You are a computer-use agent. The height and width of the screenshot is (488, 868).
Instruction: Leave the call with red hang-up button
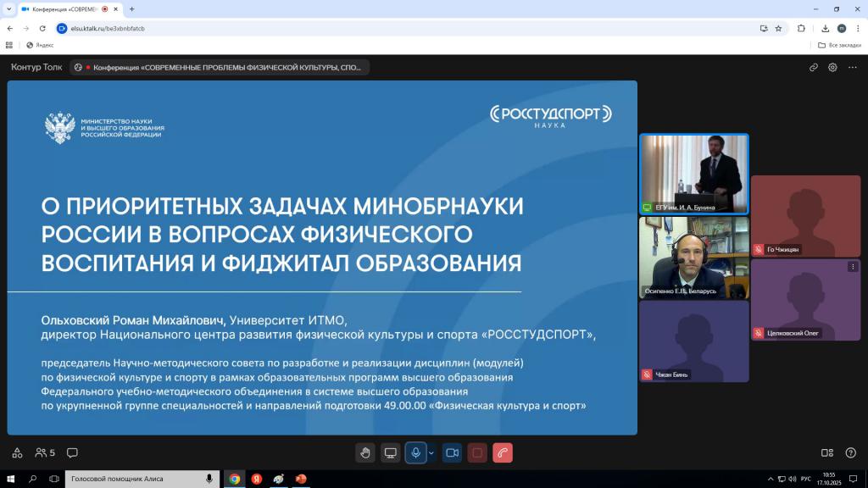coord(503,452)
